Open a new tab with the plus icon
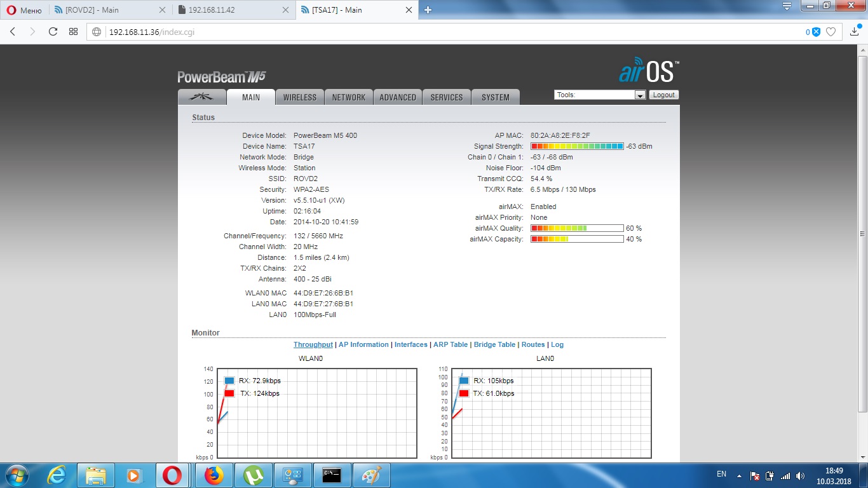The height and width of the screenshot is (488, 868). [428, 10]
